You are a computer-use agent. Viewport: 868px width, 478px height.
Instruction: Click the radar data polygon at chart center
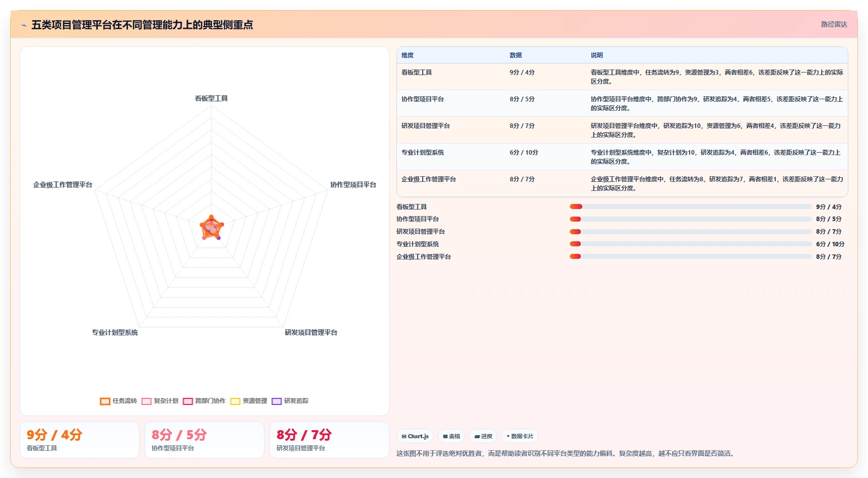211,228
